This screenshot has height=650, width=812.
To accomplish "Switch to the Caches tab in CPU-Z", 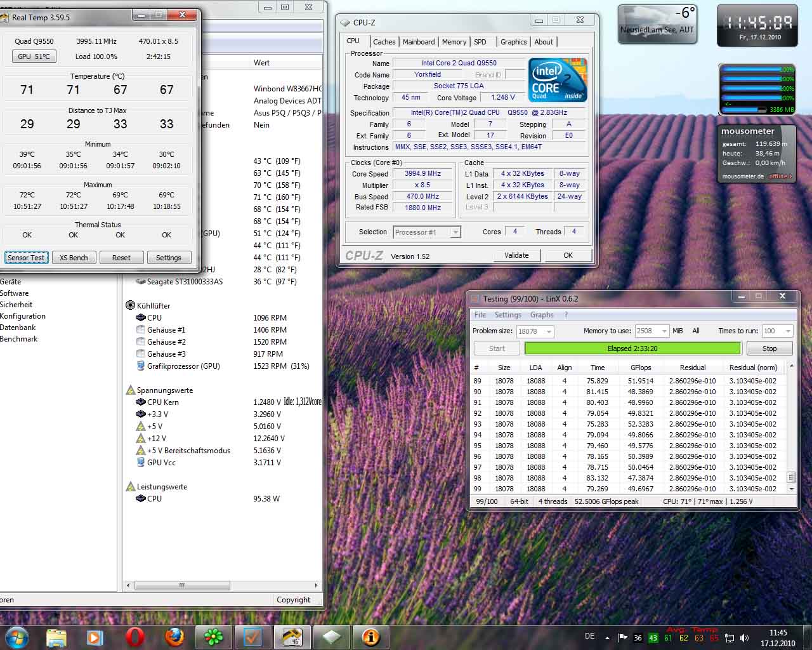I will tap(384, 42).
